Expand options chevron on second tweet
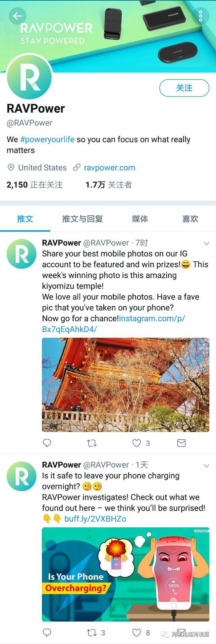Screen dimensions: 216x644 pos(207,466)
